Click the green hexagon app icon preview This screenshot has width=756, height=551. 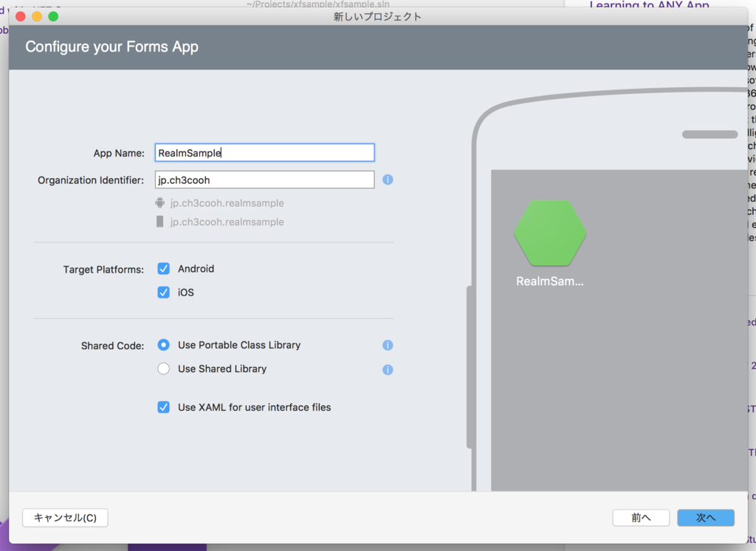[x=550, y=233]
